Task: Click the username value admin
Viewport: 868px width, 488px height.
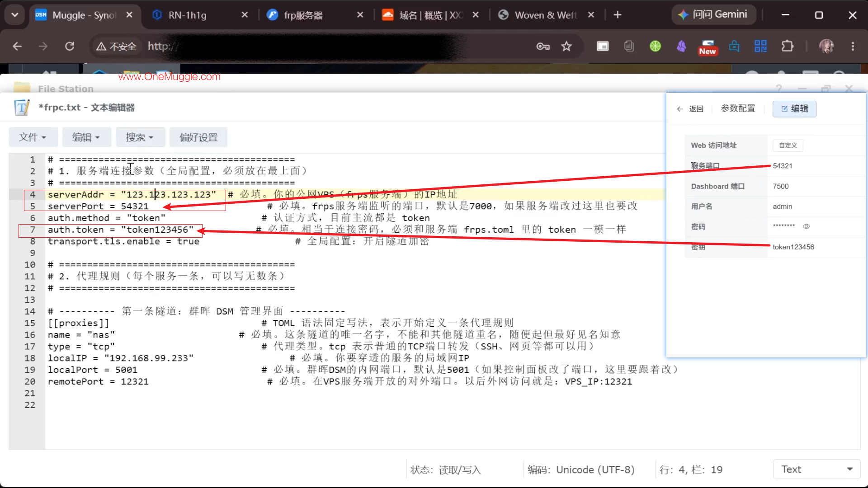Action: coord(783,206)
